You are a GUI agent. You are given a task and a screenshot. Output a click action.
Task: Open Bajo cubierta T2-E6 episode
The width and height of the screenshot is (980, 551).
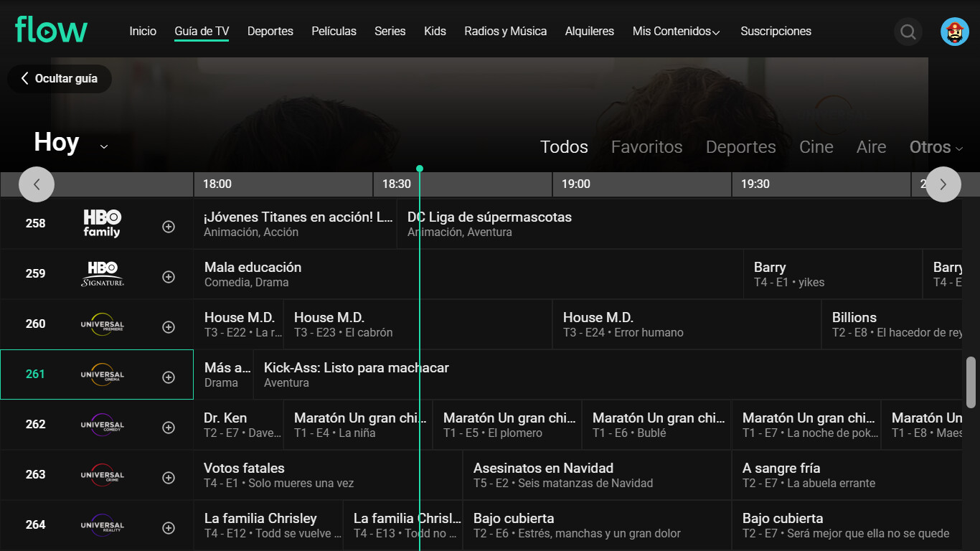[597, 525]
